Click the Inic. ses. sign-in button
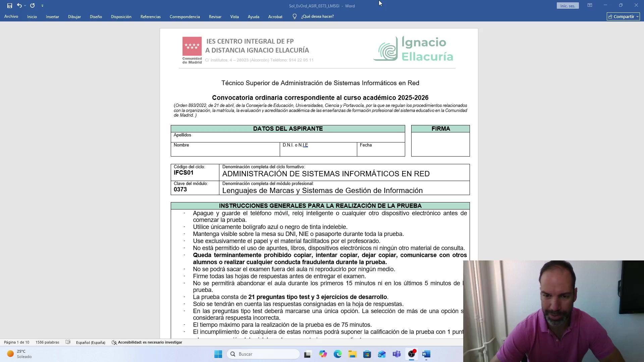This screenshot has height=362, width=644. [x=568, y=6]
